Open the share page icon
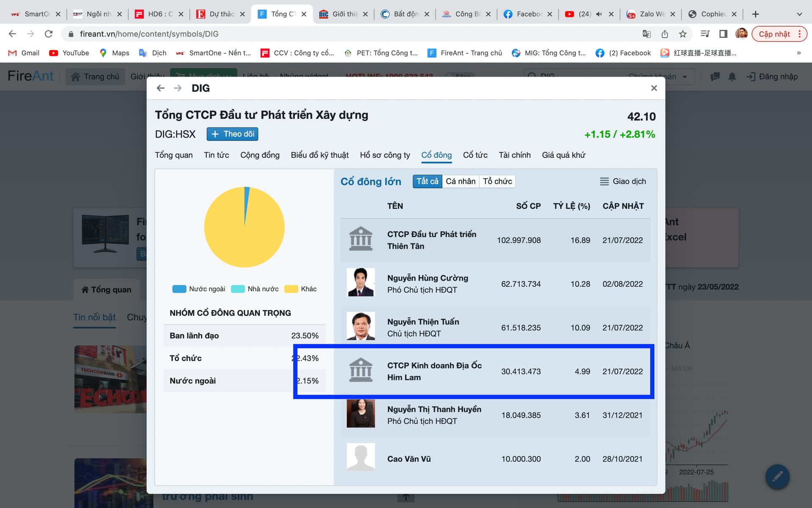 665,34
